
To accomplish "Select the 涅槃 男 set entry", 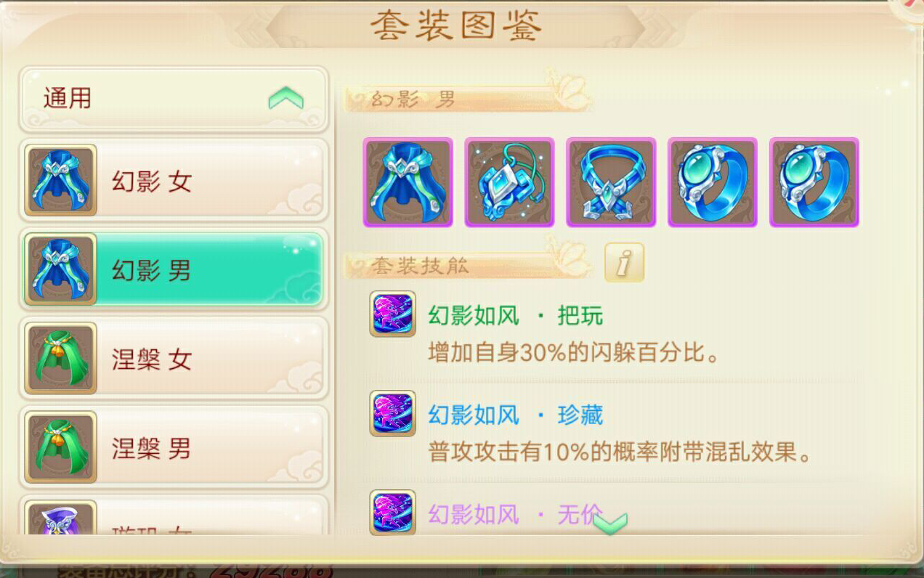I will click(x=174, y=447).
